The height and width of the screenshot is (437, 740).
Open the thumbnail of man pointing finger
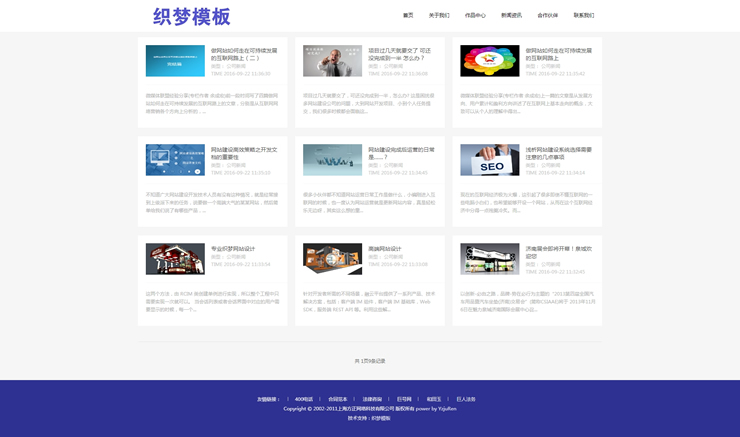pyautogui.click(x=332, y=61)
